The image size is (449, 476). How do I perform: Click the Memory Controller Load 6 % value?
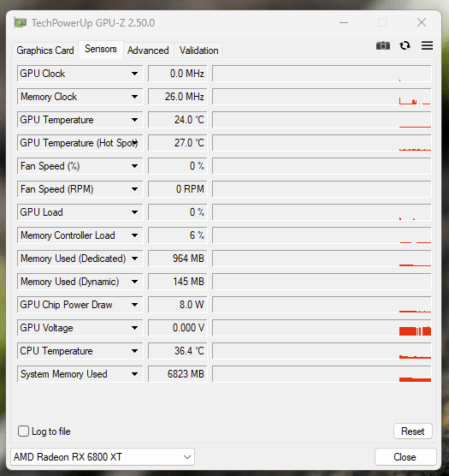click(x=178, y=235)
